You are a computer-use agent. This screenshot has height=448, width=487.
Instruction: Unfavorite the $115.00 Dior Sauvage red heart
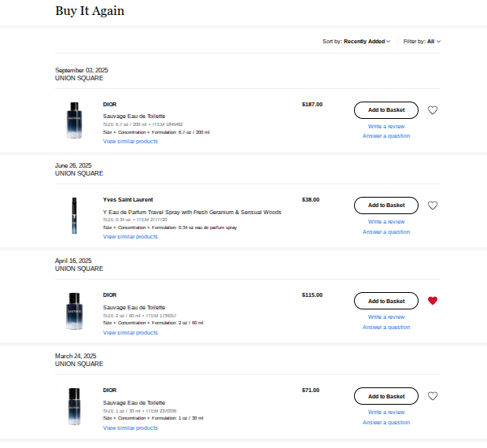[433, 301]
